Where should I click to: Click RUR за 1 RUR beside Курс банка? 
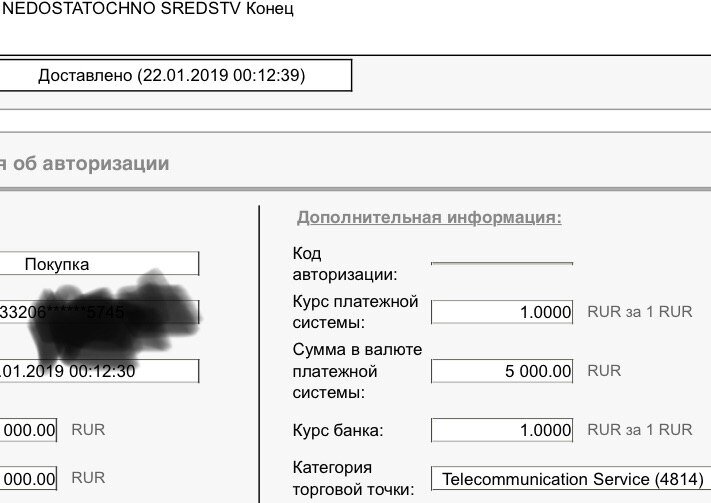pyautogui.click(x=640, y=430)
